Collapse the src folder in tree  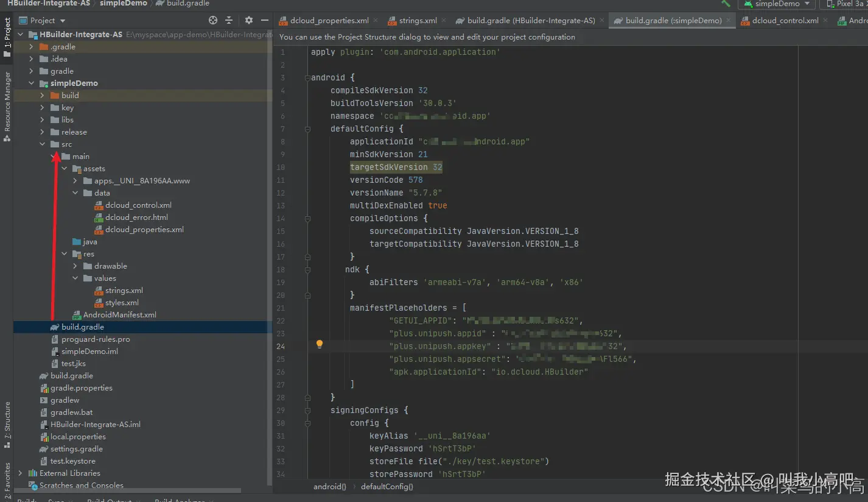point(43,144)
